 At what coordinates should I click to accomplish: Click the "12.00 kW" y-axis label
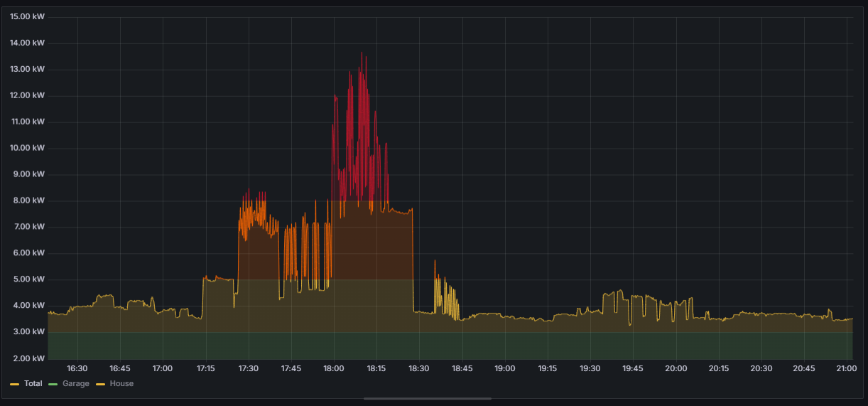click(x=27, y=95)
